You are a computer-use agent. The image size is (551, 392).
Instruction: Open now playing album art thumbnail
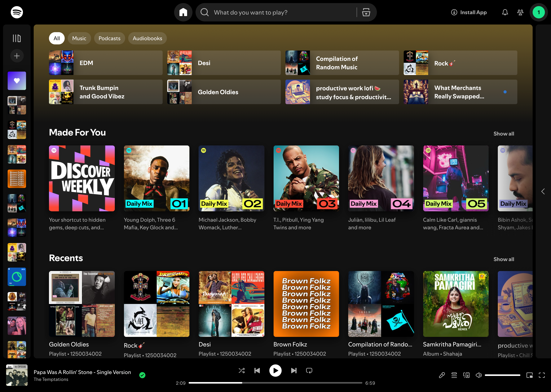click(x=17, y=375)
